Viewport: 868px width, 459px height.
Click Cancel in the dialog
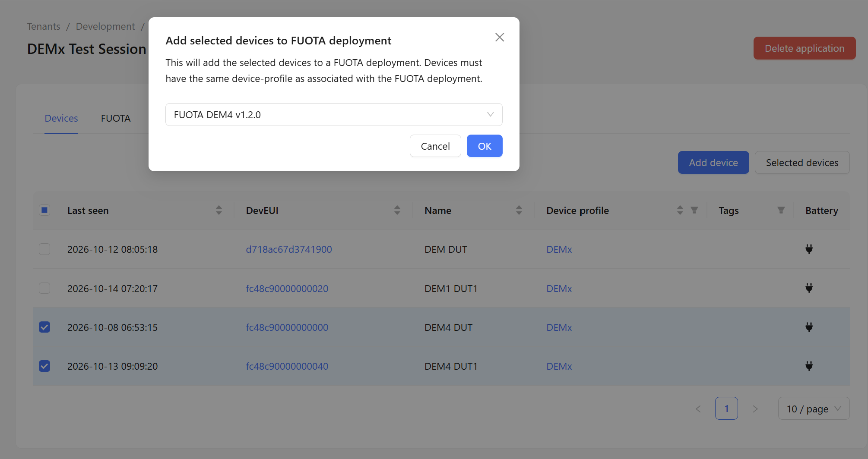[435, 146]
